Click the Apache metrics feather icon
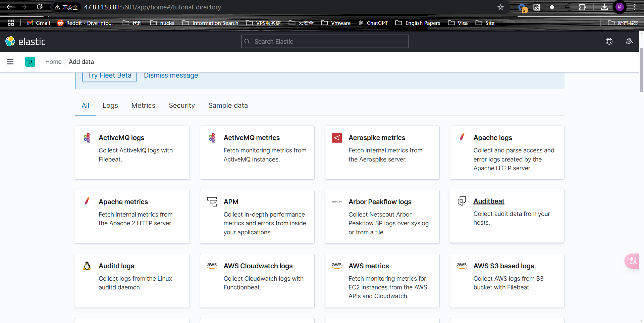644x323 pixels. pyautogui.click(x=87, y=201)
